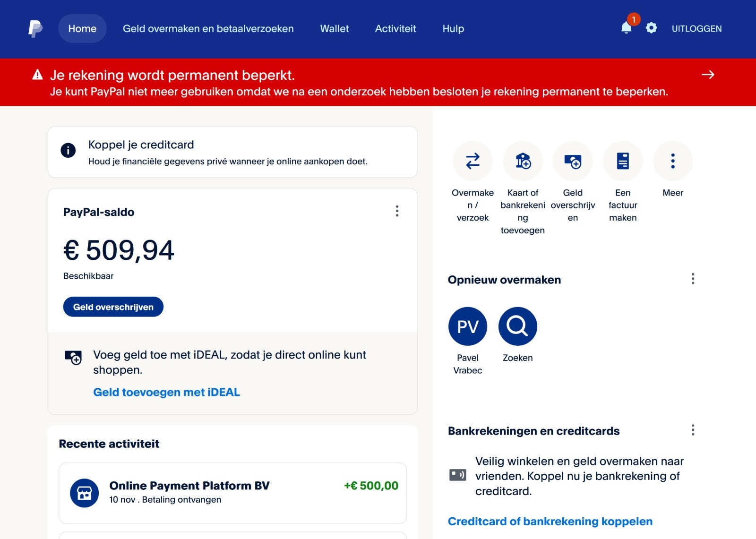Expand the red account warning banner

708,75
